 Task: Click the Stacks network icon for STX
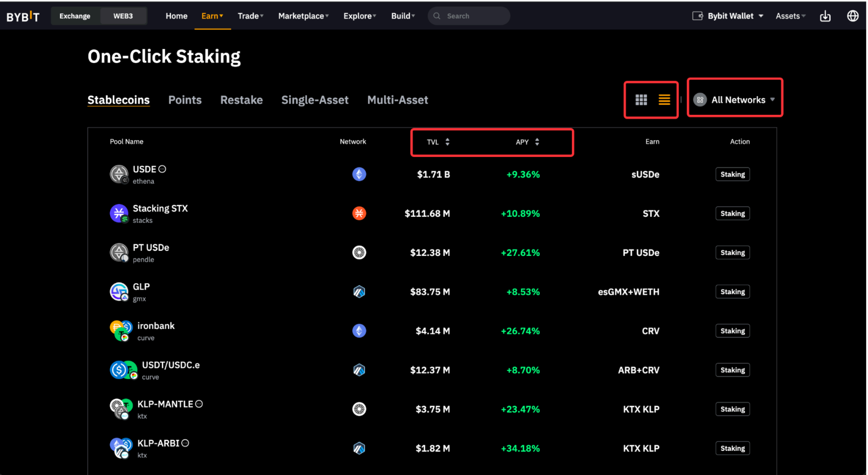359,213
